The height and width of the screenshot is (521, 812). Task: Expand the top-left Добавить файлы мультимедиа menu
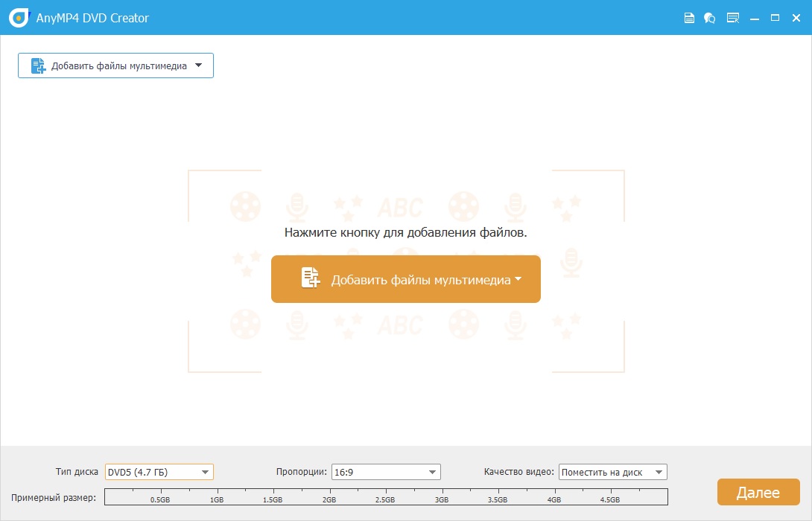click(198, 65)
